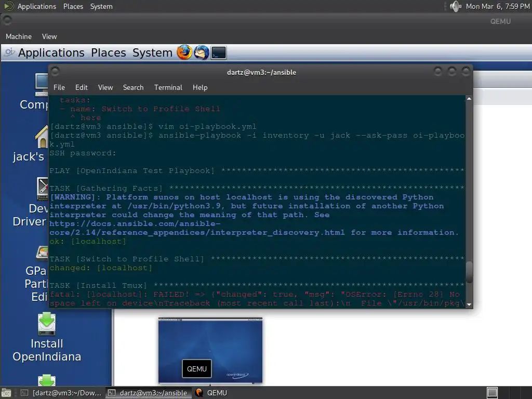Click the 'changed: [localhost]' output line
The width and height of the screenshot is (532, 399).
(x=101, y=268)
